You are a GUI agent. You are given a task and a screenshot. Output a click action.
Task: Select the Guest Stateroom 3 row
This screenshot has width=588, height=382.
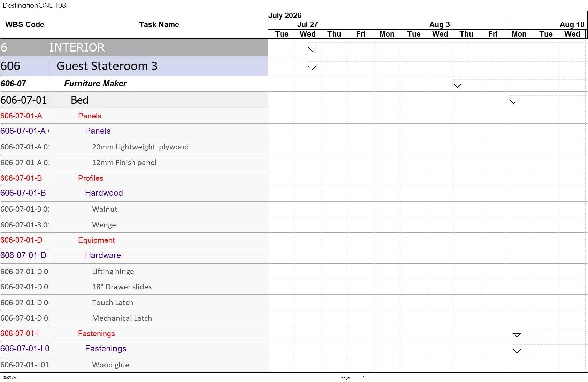pyautogui.click(x=134, y=66)
